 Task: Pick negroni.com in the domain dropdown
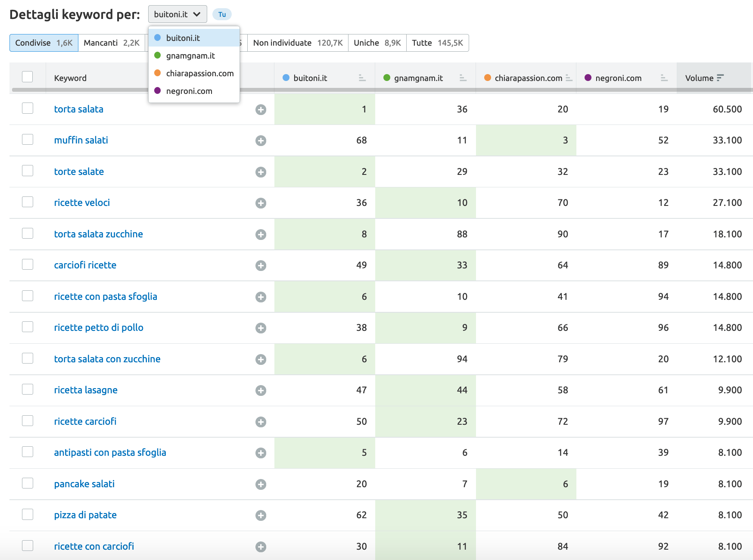[x=189, y=91]
